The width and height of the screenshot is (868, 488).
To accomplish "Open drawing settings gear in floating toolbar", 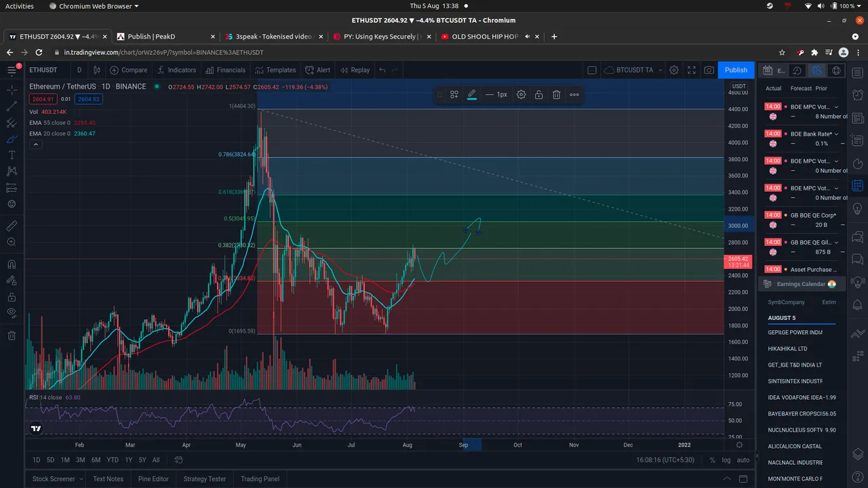I will coord(521,95).
